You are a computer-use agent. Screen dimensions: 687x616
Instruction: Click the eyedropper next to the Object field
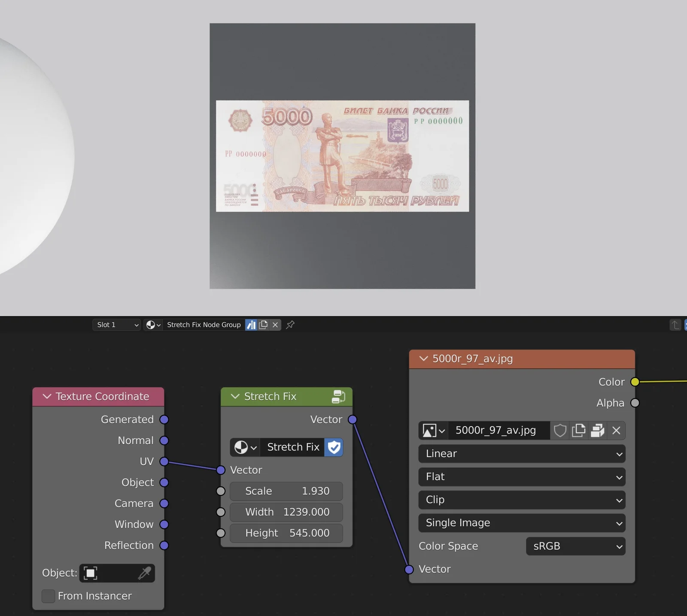point(146,573)
